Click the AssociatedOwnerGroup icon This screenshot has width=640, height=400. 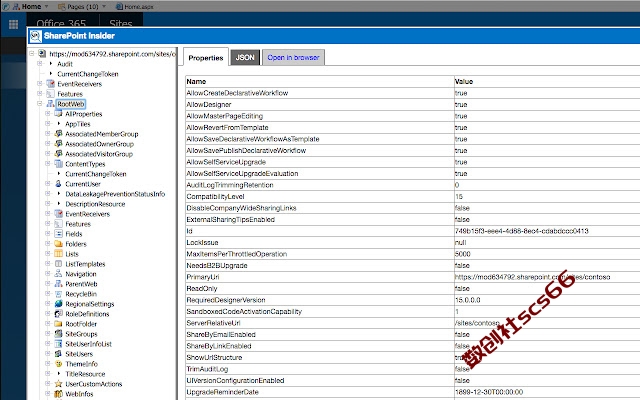[x=58, y=144]
